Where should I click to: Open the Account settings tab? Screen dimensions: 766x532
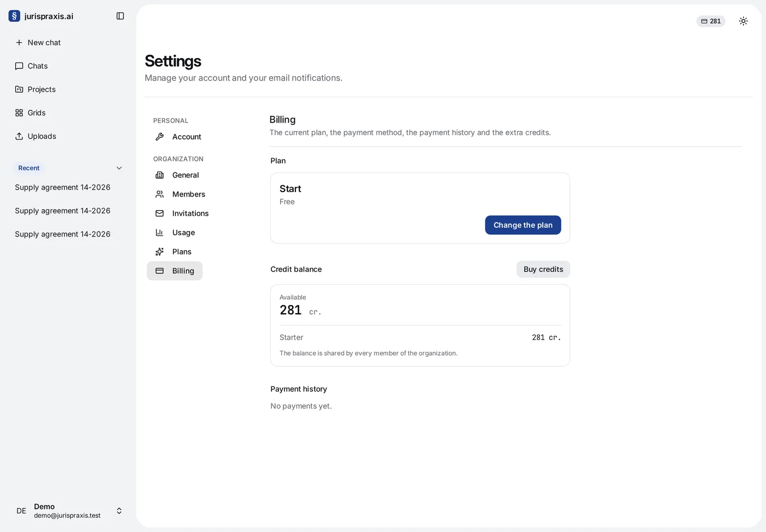(178, 137)
